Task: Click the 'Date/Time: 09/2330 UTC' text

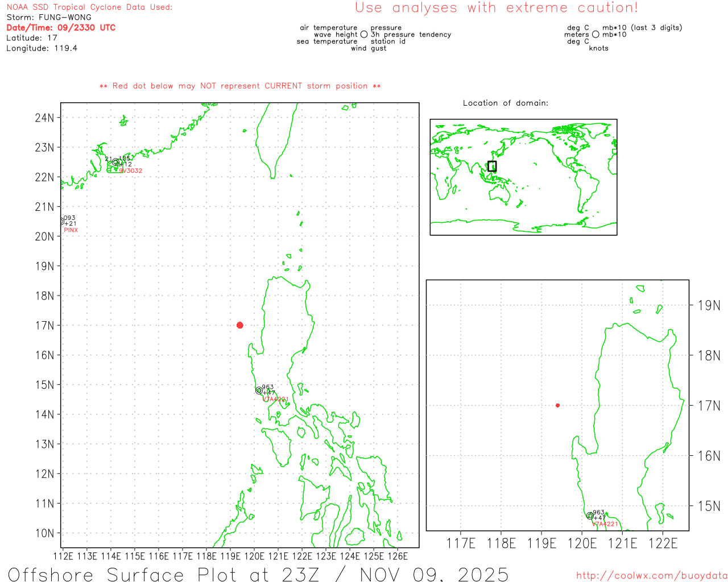Action: pyautogui.click(x=61, y=27)
